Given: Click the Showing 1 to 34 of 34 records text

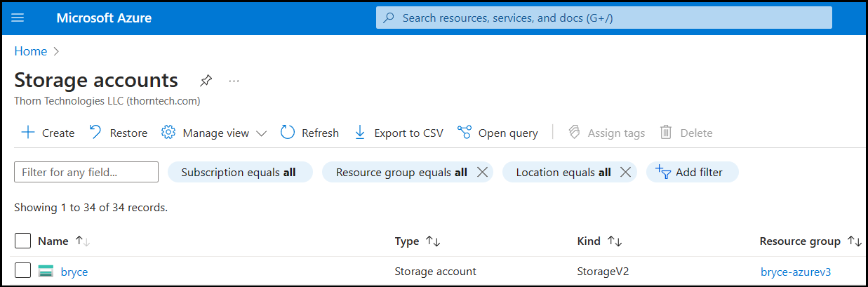Looking at the screenshot, I should click(91, 207).
